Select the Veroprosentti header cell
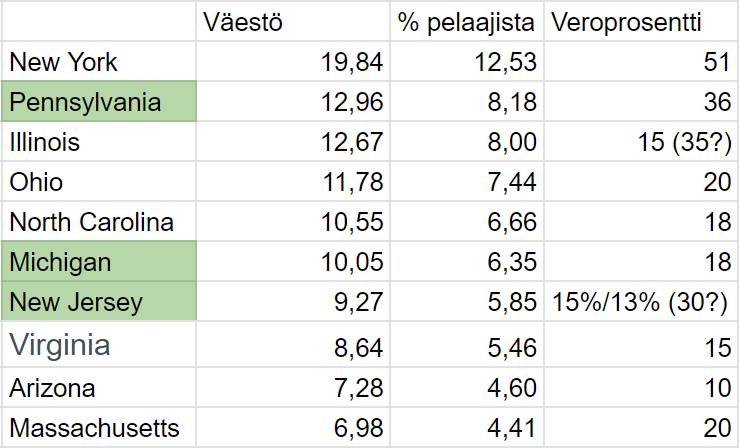The image size is (739, 448). coord(641,21)
